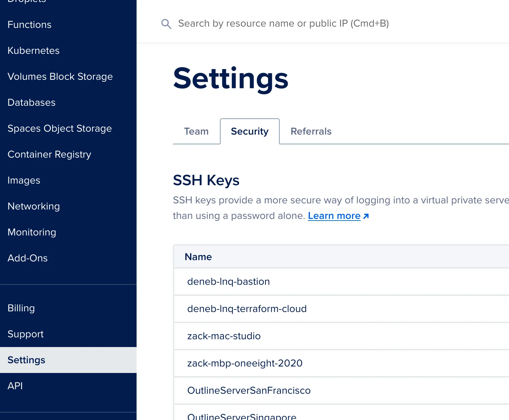Viewport: 509px width, 420px height.
Task: Go to the Images page
Action: [24, 180]
